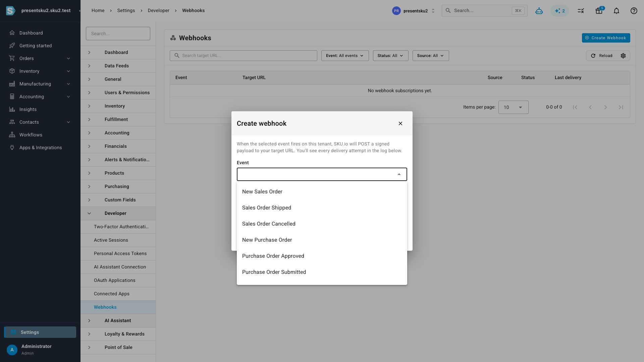Screen dimensions: 644x362
Task: Go to the first page arrow in pagination
Action: 575,107
